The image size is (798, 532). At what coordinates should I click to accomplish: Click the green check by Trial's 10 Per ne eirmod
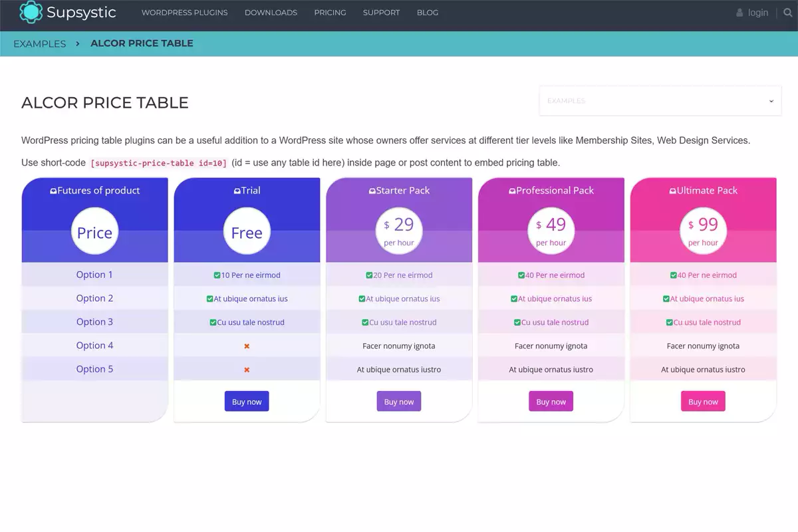[x=217, y=275]
